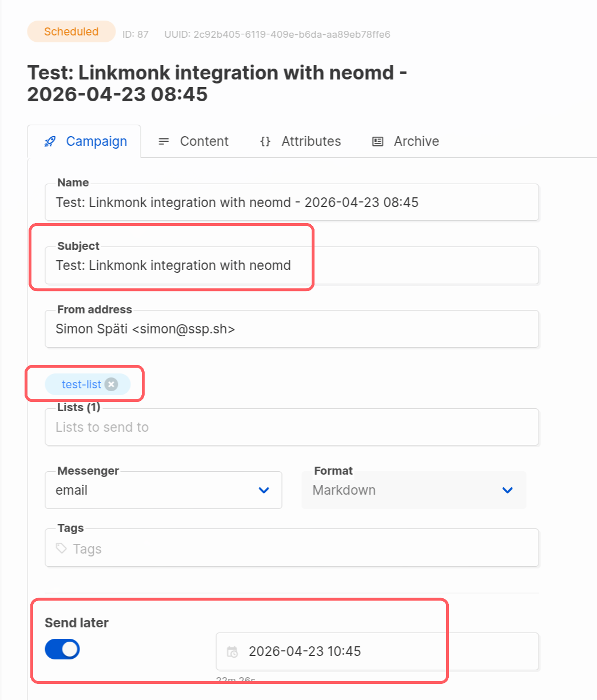Click the curly-braces icon on the Attributes tab
This screenshot has width=597, height=700.
(x=265, y=141)
